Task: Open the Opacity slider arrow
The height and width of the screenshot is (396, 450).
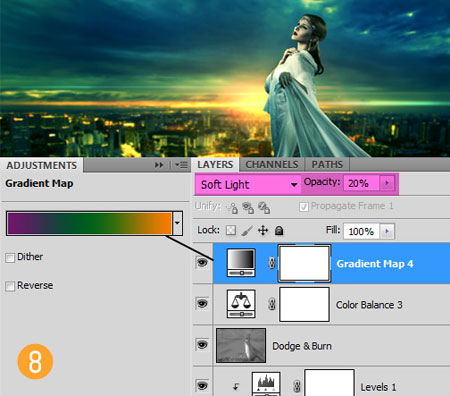Action: coord(387,183)
